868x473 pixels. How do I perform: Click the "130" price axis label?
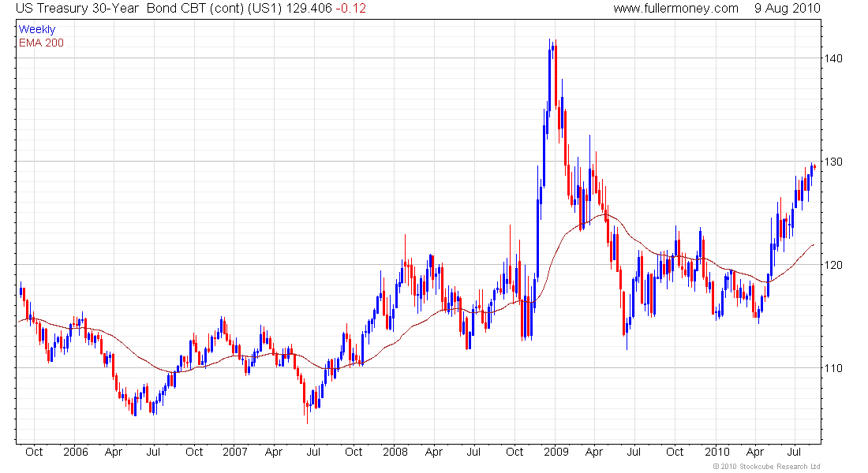[x=834, y=162]
